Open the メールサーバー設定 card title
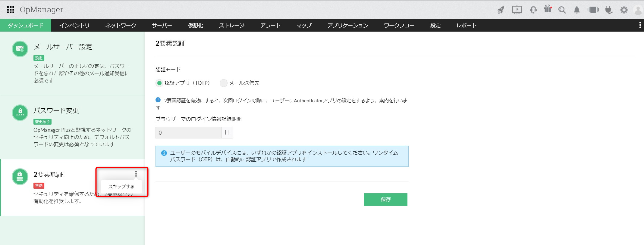 coord(63,47)
